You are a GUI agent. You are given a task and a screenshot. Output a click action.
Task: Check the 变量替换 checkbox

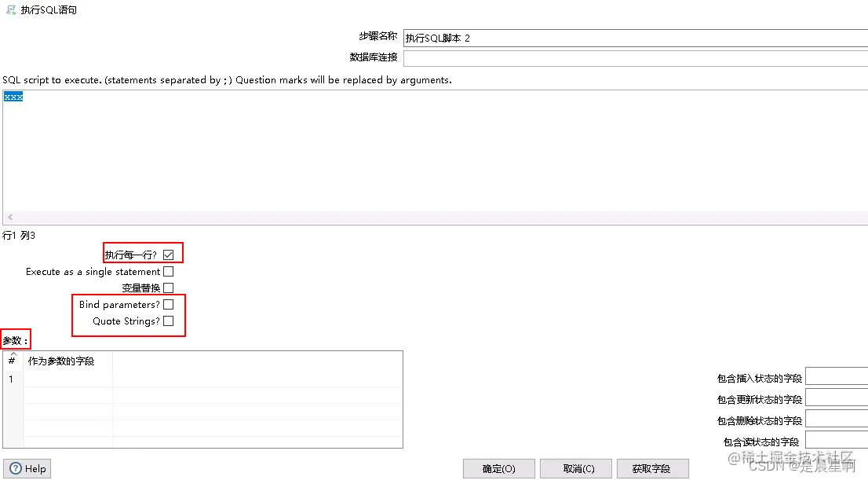coord(168,287)
